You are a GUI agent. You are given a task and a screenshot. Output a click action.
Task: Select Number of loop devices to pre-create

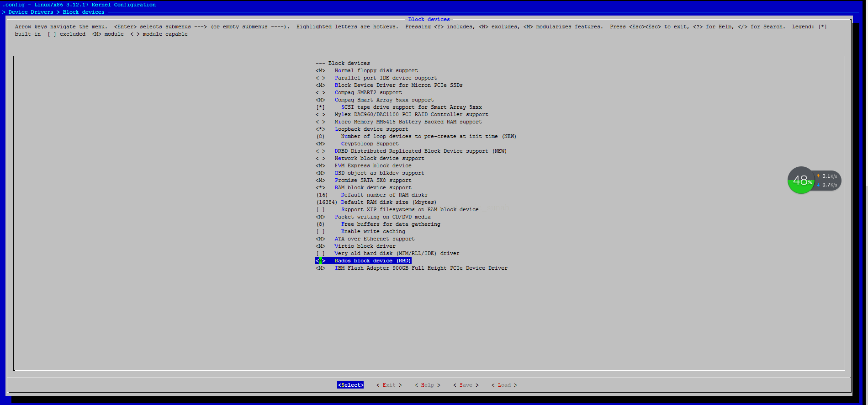416,136
